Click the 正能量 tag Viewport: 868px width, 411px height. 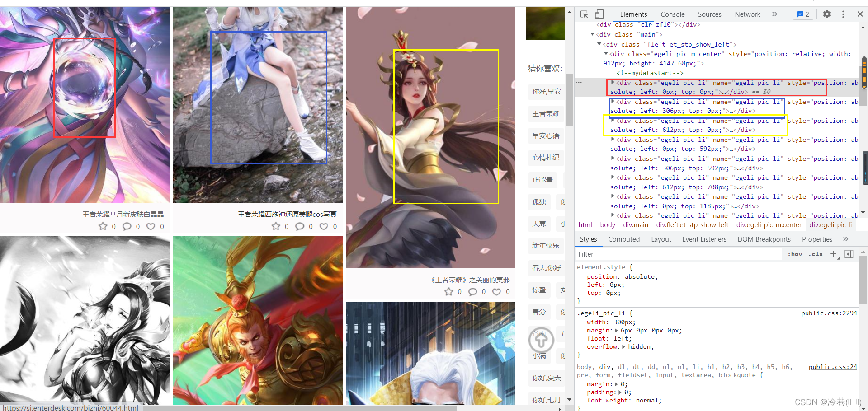pyautogui.click(x=542, y=180)
